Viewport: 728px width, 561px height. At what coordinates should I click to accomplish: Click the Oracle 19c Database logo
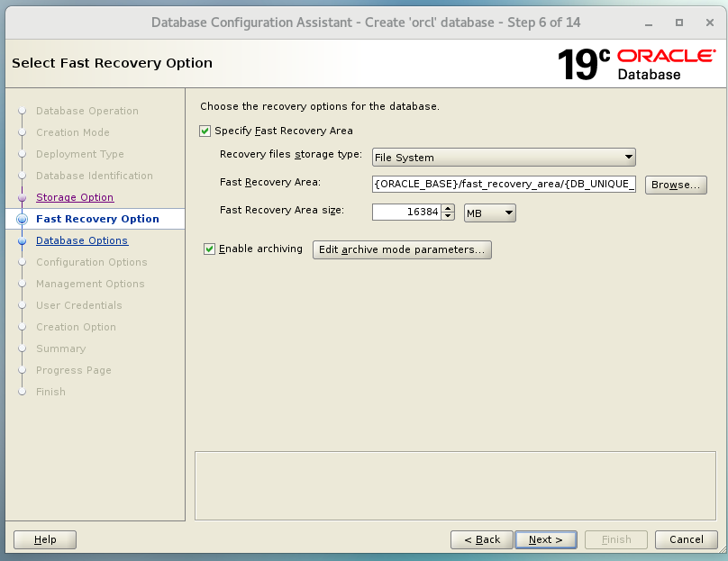(636, 64)
